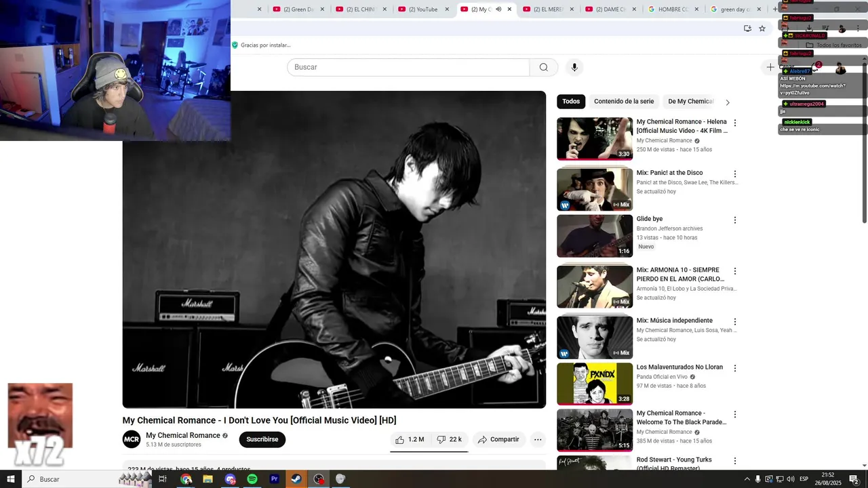Screen dimensions: 868x488
Task: Like the video with thumbs-up 1.2 M
Action: tap(410, 439)
